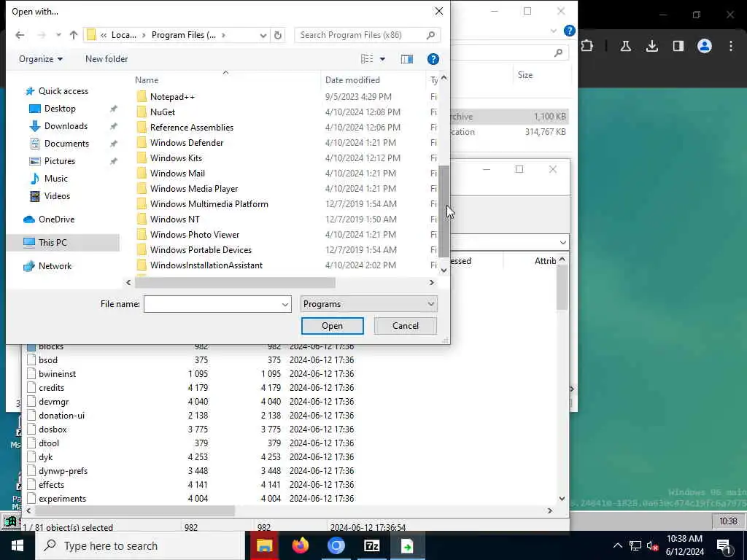This screenshot has width=747, height=560.
Task: Select OneDrive in the navigation pane
Action: 56,219
